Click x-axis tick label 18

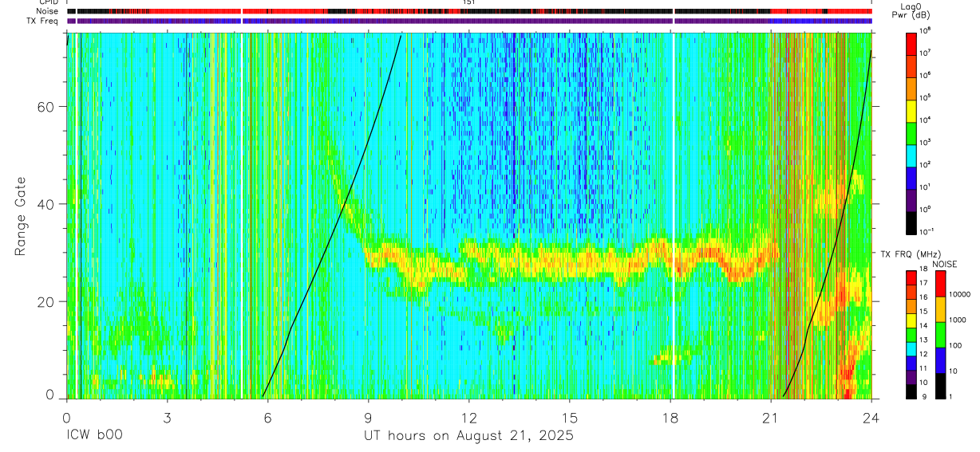point(670,417)
